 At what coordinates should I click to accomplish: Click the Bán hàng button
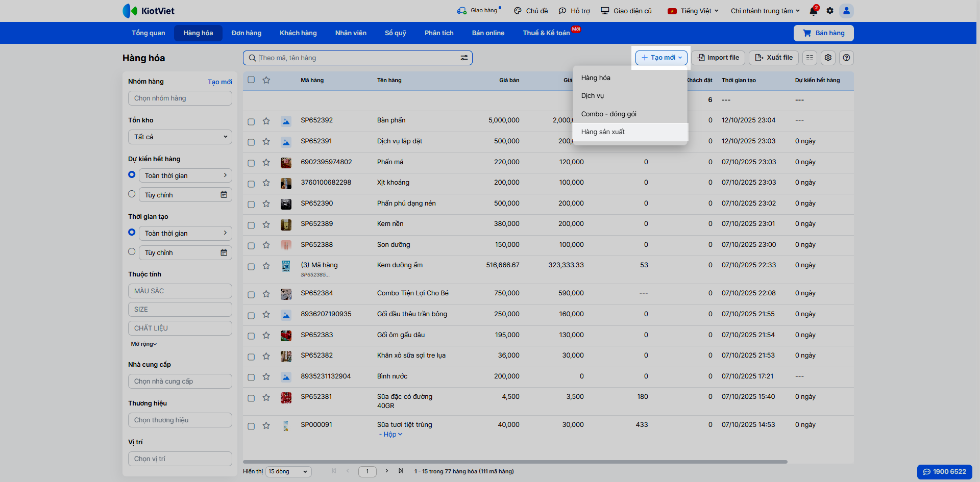(x=823, y=33)
